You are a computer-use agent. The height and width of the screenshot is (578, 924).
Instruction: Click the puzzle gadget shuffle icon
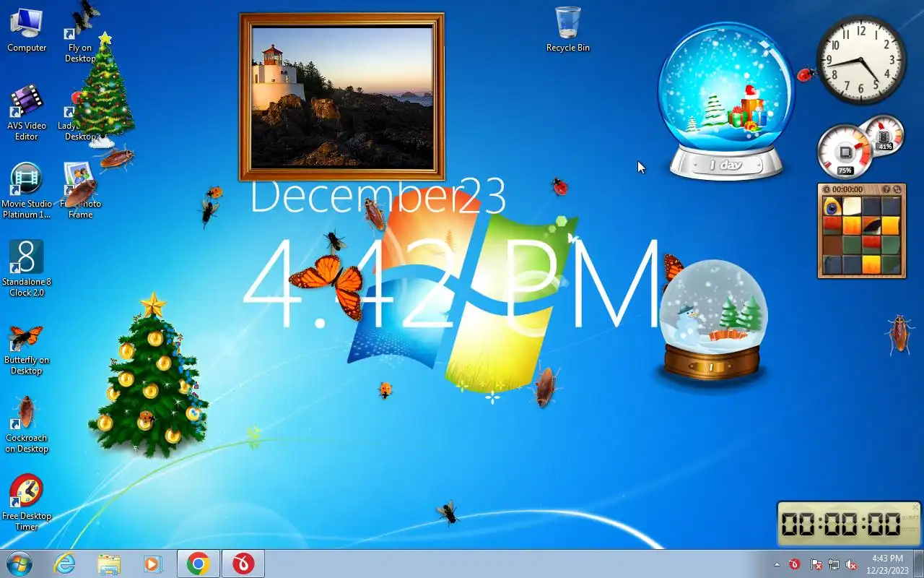tap(897, 189)
